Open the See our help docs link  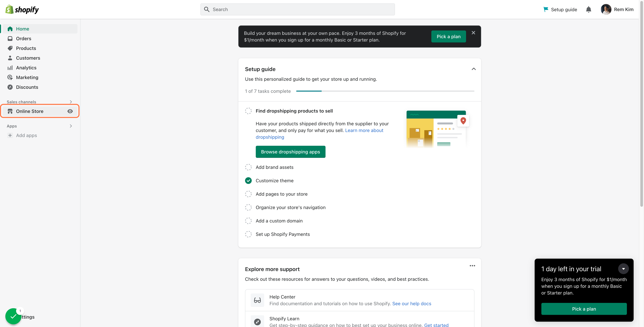tap(412, 304)
